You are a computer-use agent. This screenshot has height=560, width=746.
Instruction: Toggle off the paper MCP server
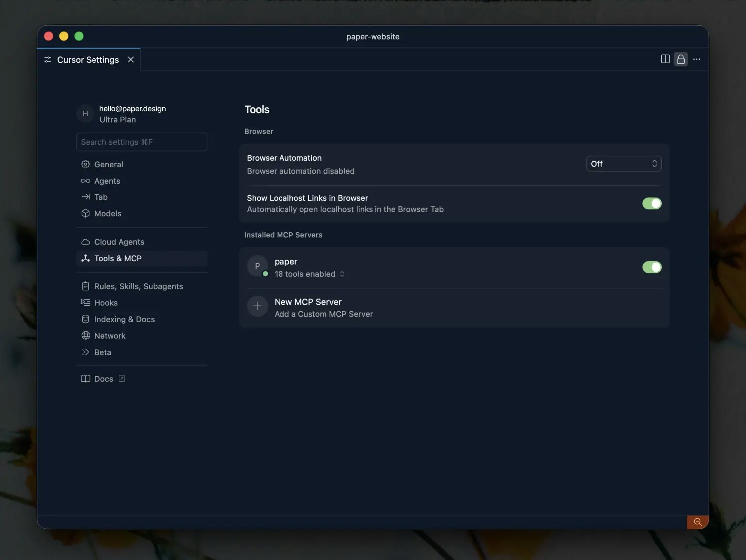(x=652, y=267)
